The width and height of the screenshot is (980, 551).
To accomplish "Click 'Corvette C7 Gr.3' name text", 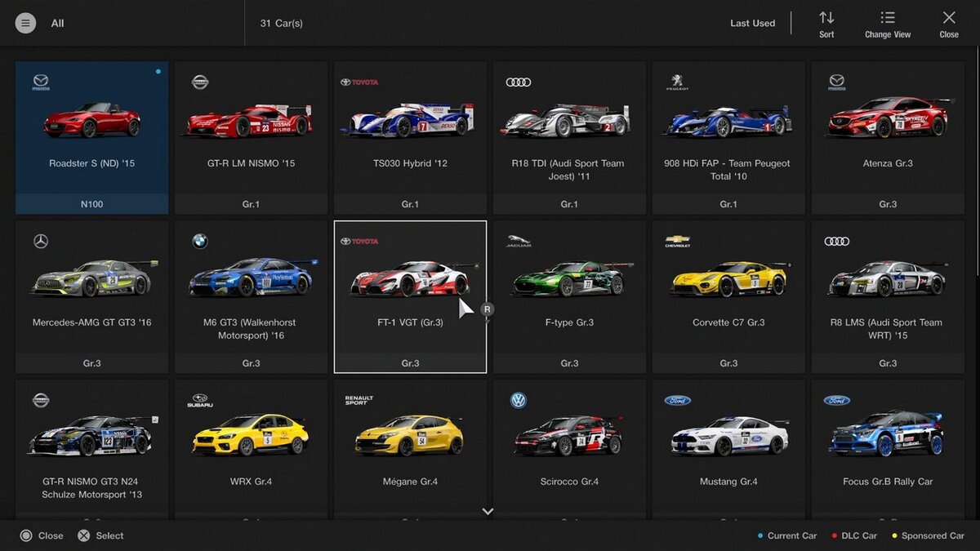I will (x=728, y=322).
